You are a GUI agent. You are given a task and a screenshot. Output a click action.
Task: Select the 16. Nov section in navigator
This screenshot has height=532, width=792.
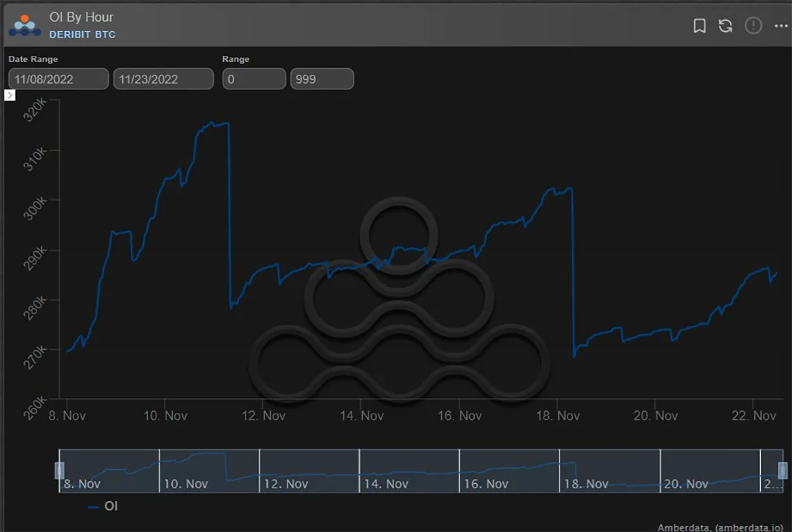(x=509, y=471)
